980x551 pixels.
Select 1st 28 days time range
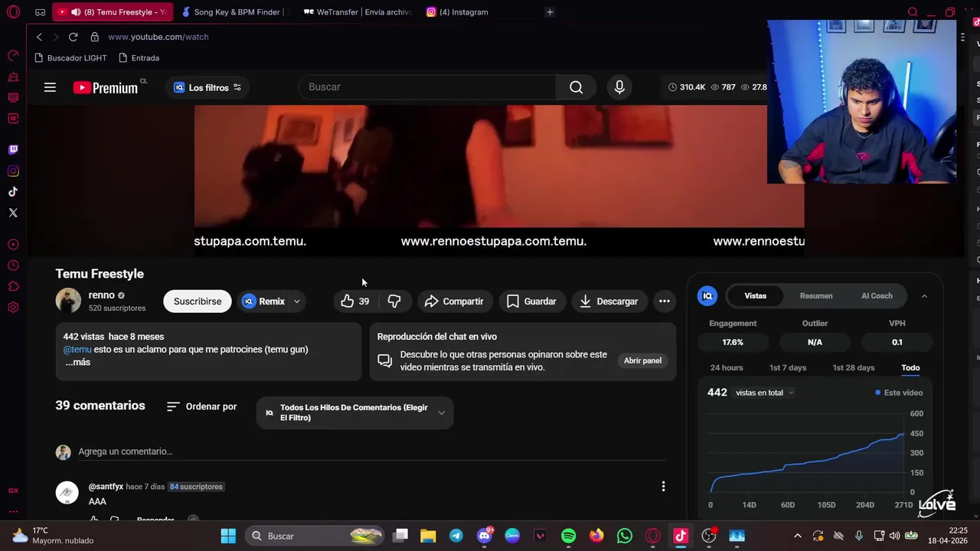[854, 368]
